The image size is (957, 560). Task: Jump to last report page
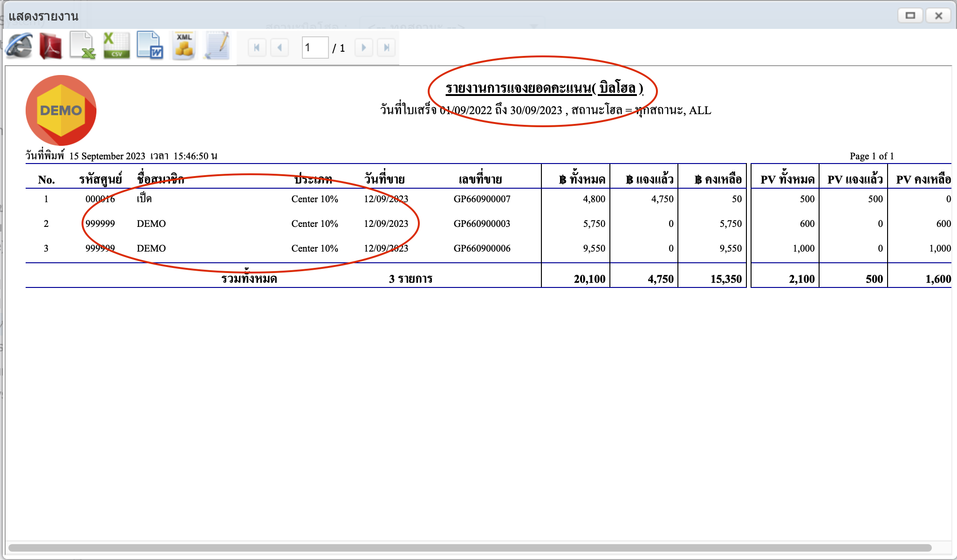[386, 48]
